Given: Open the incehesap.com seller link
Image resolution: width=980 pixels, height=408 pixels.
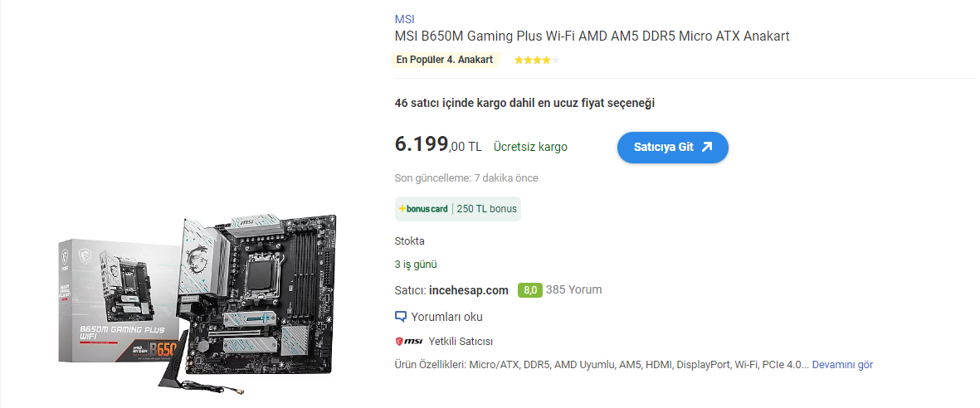Looking at the screenshot, I should (469, 290).
